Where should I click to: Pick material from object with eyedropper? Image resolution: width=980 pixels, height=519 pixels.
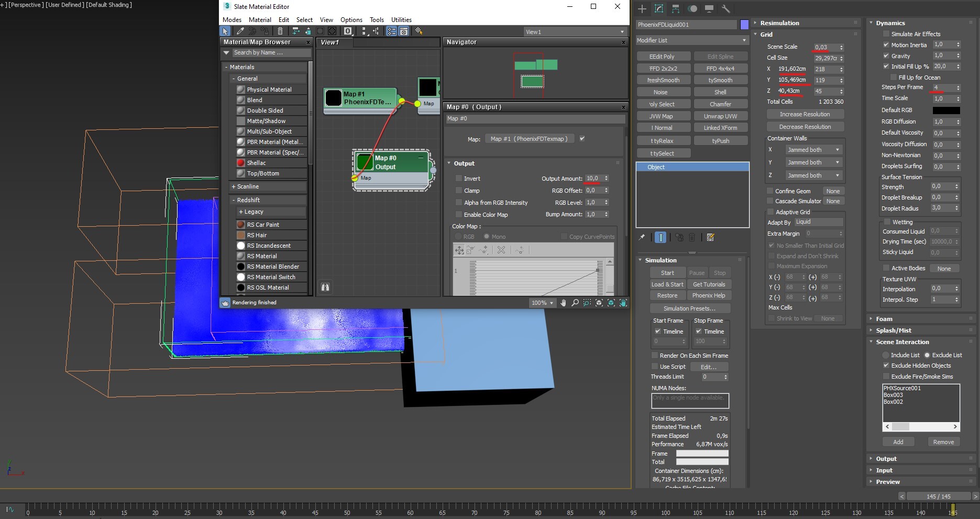(240, 31)
